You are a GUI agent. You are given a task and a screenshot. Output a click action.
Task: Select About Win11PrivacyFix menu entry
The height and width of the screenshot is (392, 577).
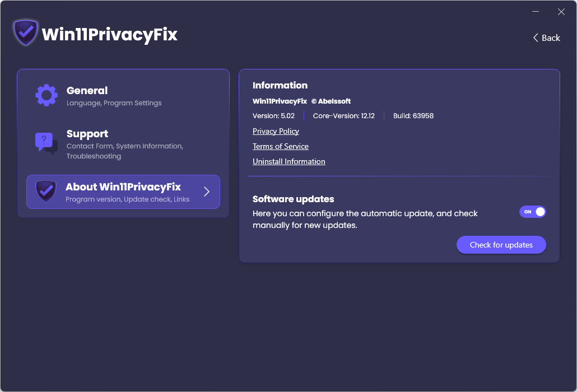click(x=123, y=192)
